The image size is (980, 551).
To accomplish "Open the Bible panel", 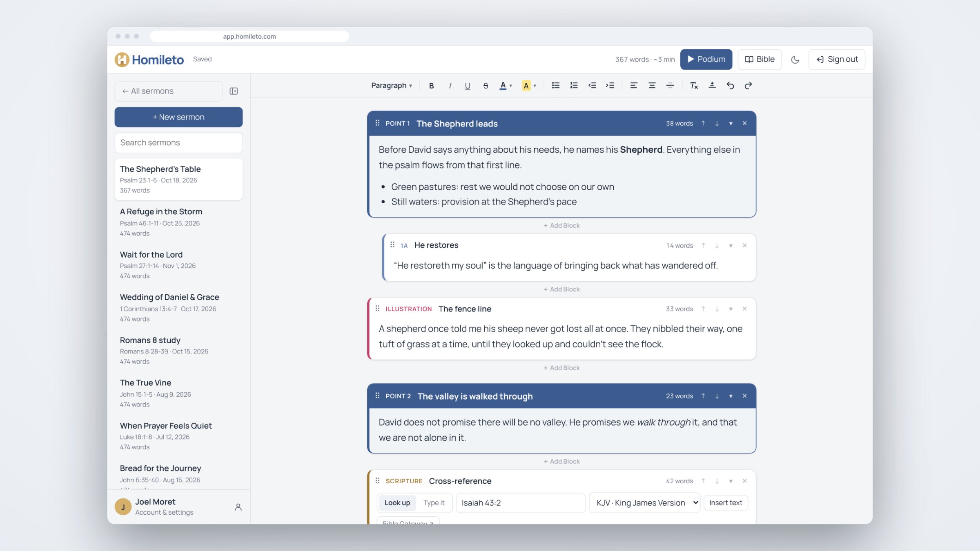I will (x=759, y=60).
